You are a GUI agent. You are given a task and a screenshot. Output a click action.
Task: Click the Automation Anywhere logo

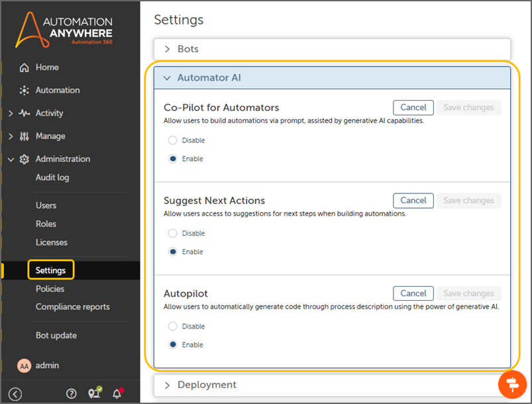[x=64, y=30]
